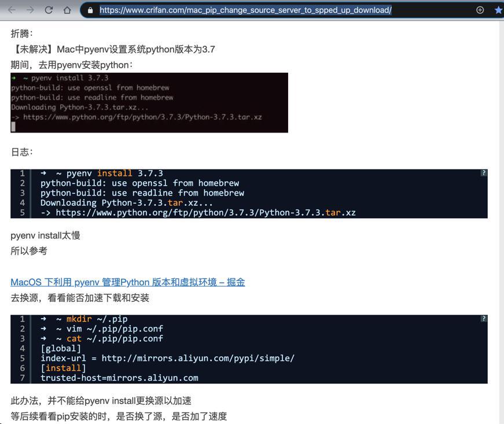Bookmark this page with the star icon
Viewport: 504px width, 424px height.
coord(499,10)
